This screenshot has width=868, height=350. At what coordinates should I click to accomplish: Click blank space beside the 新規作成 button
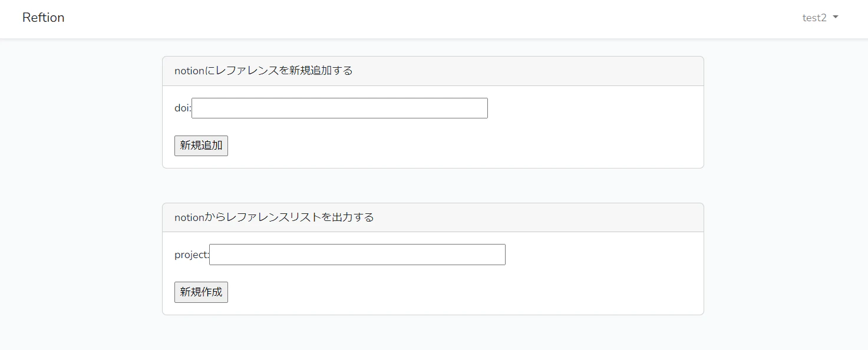click(x=460, y=292)
